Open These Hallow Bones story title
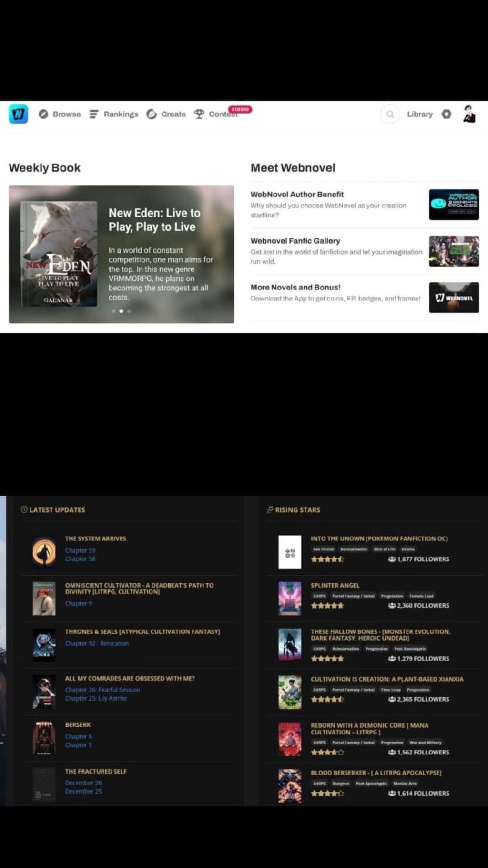Image resolution: width=488 pixels, height=868 pixels. 380,635
